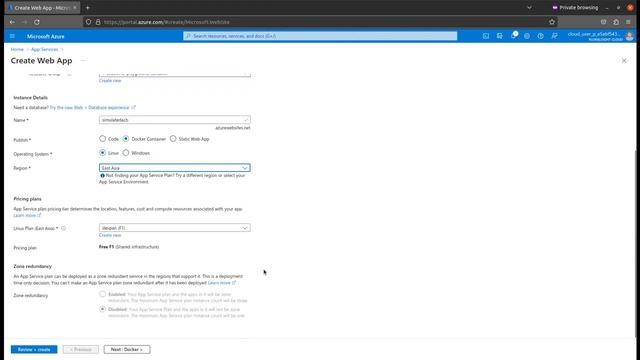The width and height of the screenshot is (640, 360).
Task: List all tabs with the tab bar chevron
Action: click(529, 8)
